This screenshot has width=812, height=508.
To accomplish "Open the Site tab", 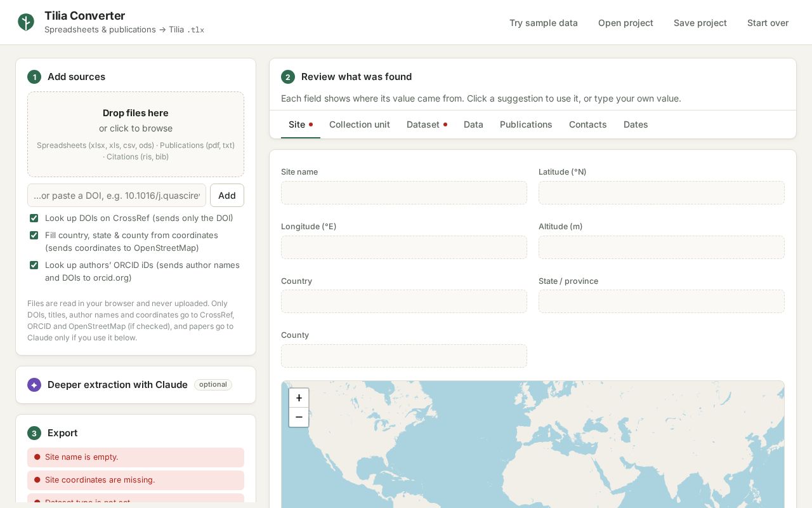I will click(x=301, y=124).
